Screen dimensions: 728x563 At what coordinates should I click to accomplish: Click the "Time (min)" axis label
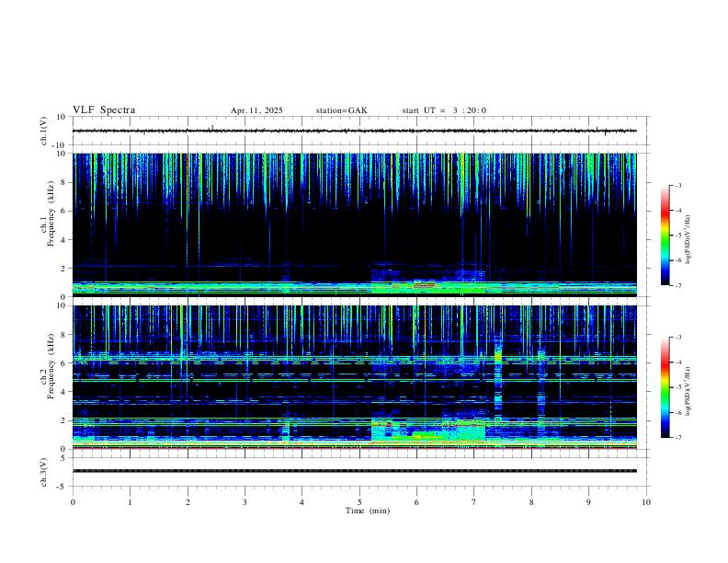click(368, 511)
